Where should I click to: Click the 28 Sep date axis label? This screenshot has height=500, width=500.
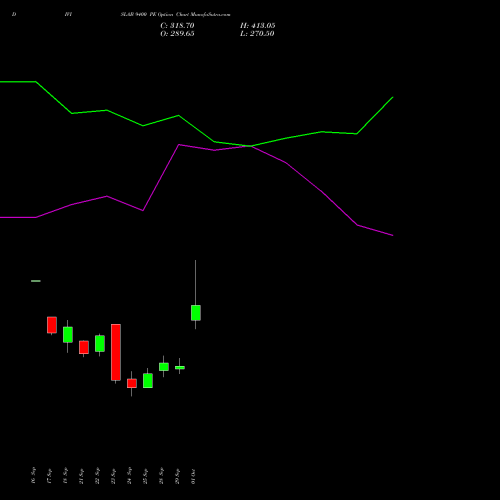[x=161, y=476]
